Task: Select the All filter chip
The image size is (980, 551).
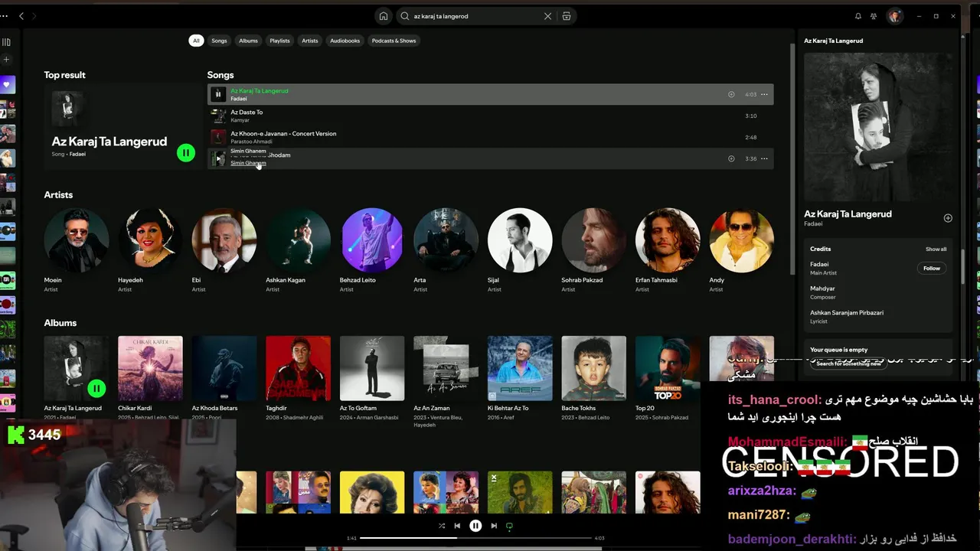Action: (196, 41)
